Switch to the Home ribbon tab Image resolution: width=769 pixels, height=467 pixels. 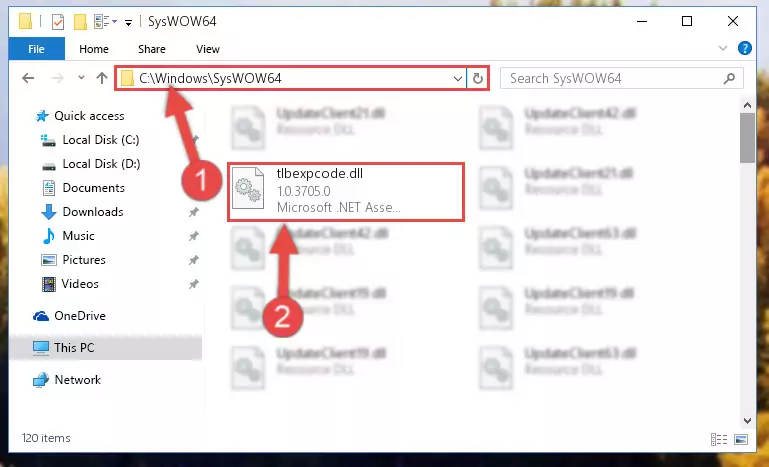pyautogui.click(x=94, y=49)
